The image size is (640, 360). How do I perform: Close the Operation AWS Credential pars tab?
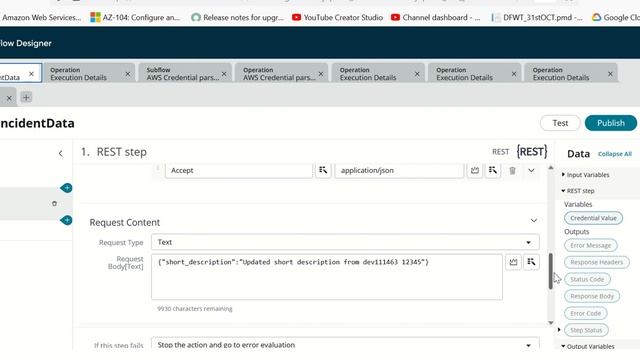pyautogui.click(x=321, y=74)
